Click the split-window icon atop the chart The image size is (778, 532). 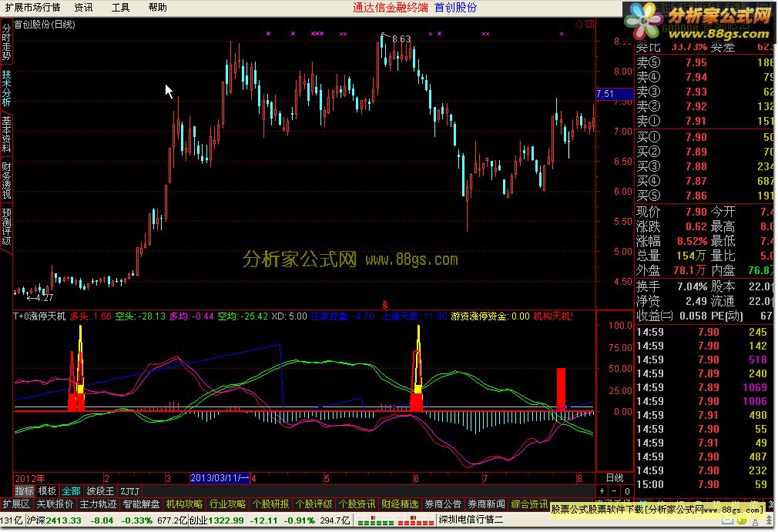click(x=590, y=24)
